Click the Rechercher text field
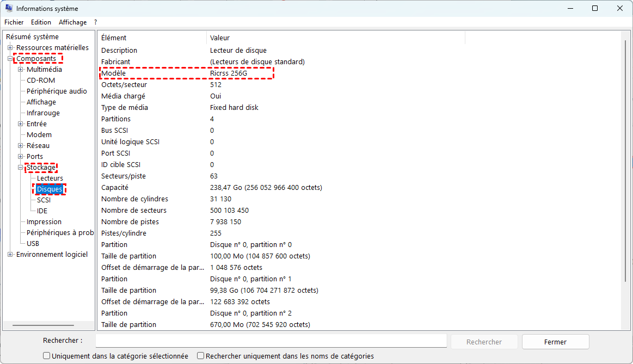This screenshot has width=633, height=364. (271, 341)
